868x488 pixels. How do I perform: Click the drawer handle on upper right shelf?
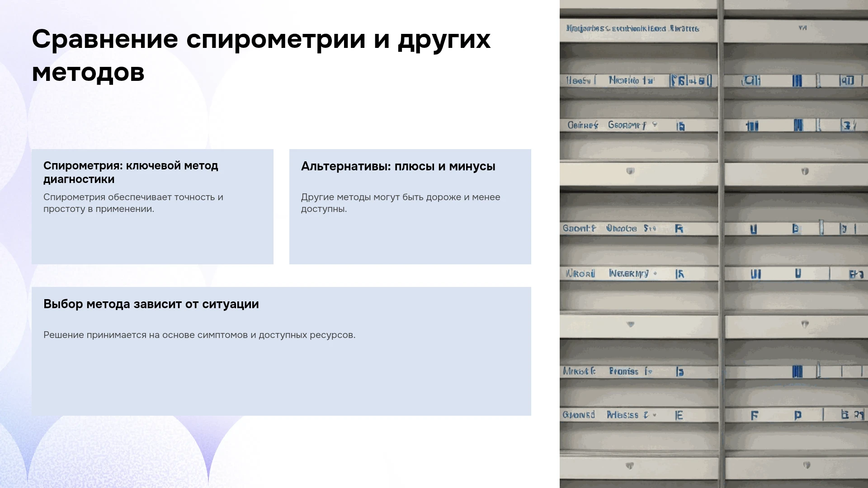(805, 172)
